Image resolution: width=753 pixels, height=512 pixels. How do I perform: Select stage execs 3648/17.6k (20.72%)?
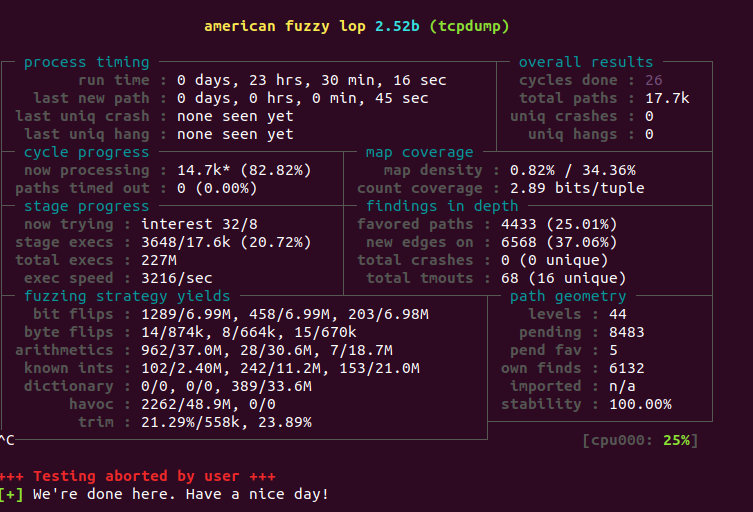click(x=226, y=242)
